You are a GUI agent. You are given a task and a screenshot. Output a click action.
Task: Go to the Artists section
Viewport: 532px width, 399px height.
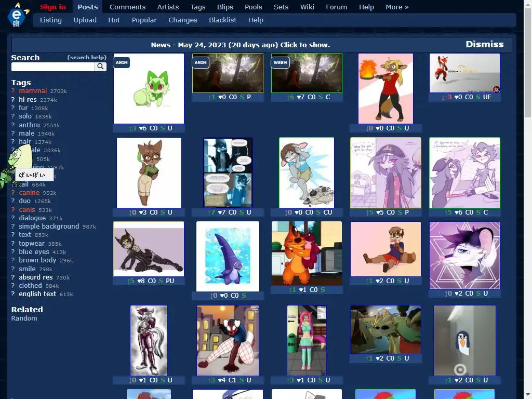(168, 7)
